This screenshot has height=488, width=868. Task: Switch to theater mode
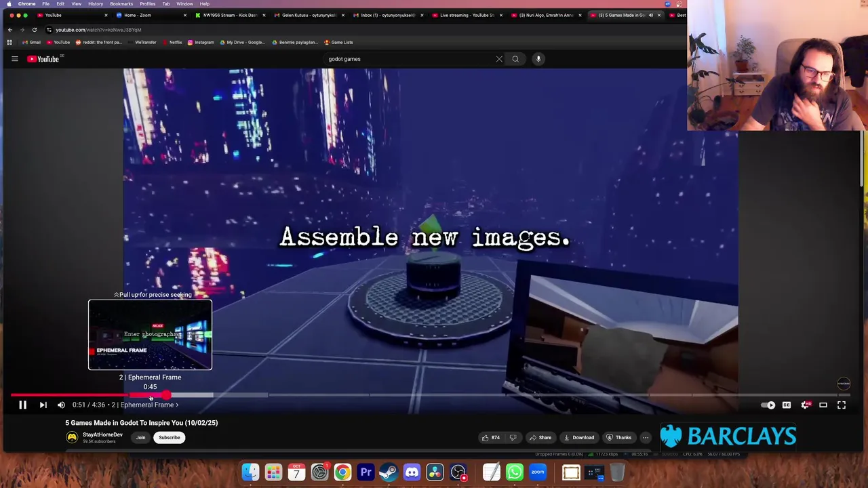coord(823,405)
